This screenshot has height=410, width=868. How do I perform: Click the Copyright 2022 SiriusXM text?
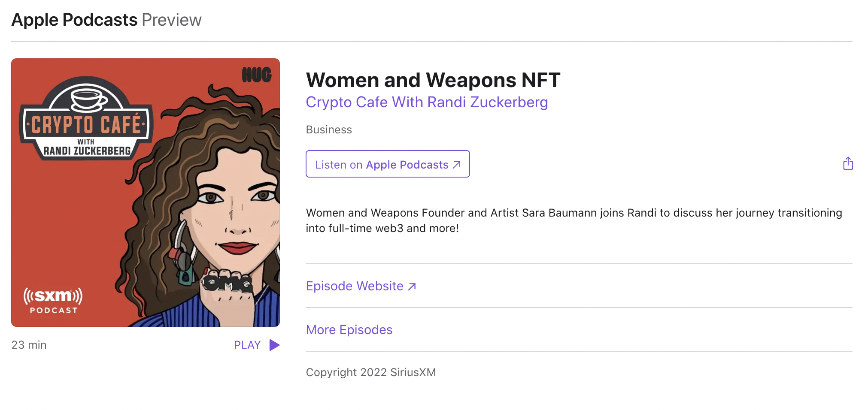371,372
